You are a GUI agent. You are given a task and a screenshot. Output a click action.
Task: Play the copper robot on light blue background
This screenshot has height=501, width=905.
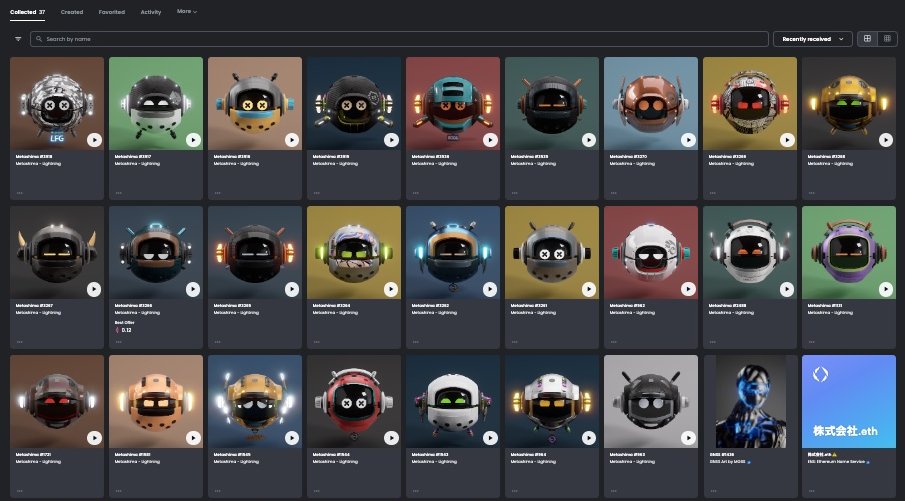[688, 140]
